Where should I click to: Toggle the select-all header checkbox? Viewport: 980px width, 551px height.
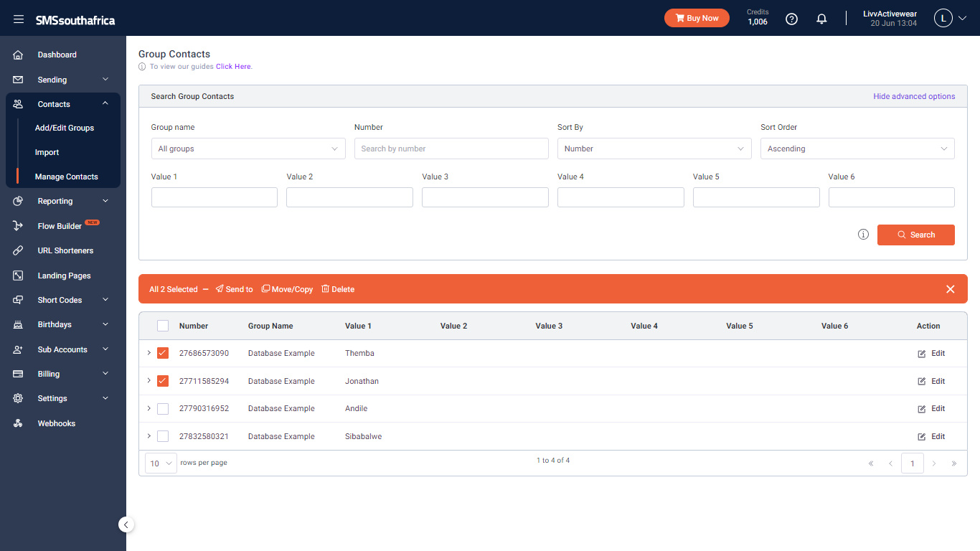163,326
